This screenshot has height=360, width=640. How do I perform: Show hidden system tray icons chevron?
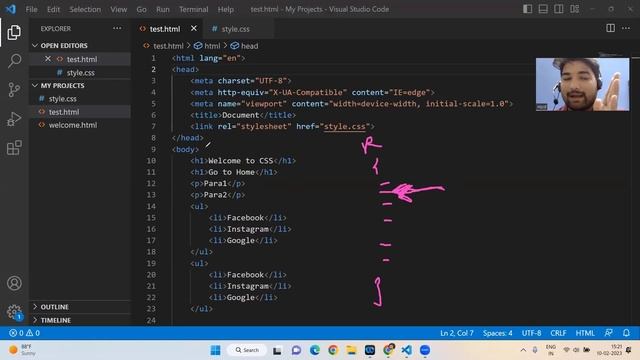(x=523, y=350)
